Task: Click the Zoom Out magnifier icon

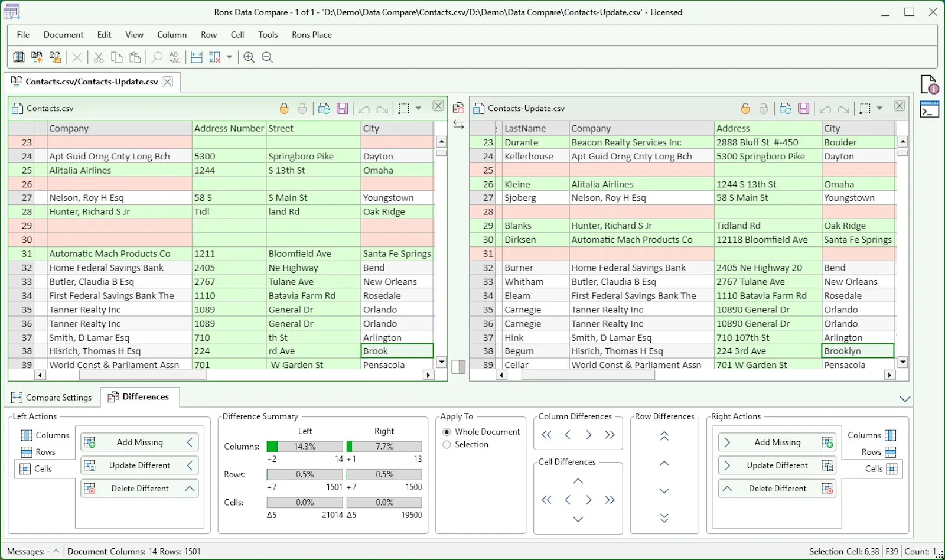Action: coord(268,57)
